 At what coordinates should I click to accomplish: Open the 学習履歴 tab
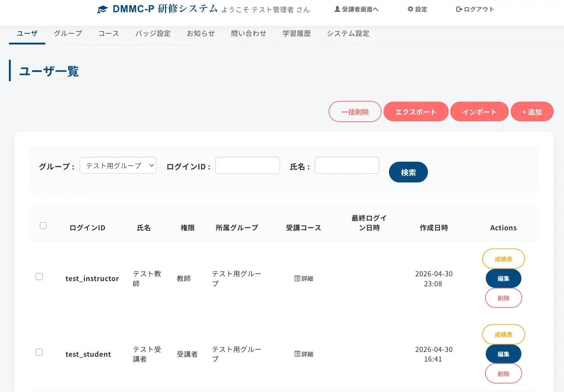(297, 33)
